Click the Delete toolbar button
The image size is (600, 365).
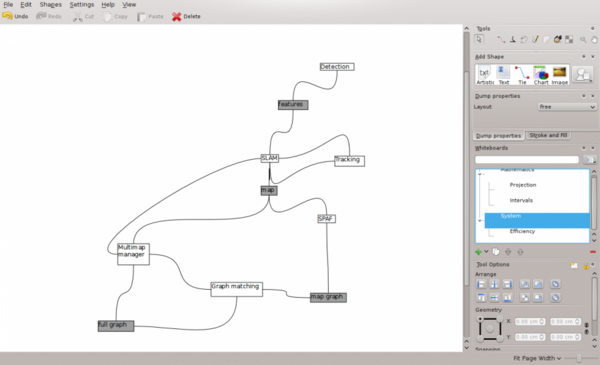pos(186,16)
